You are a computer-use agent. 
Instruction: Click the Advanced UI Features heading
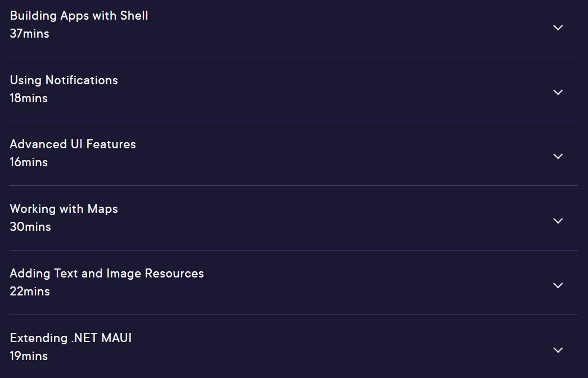[x=73, y=144]
